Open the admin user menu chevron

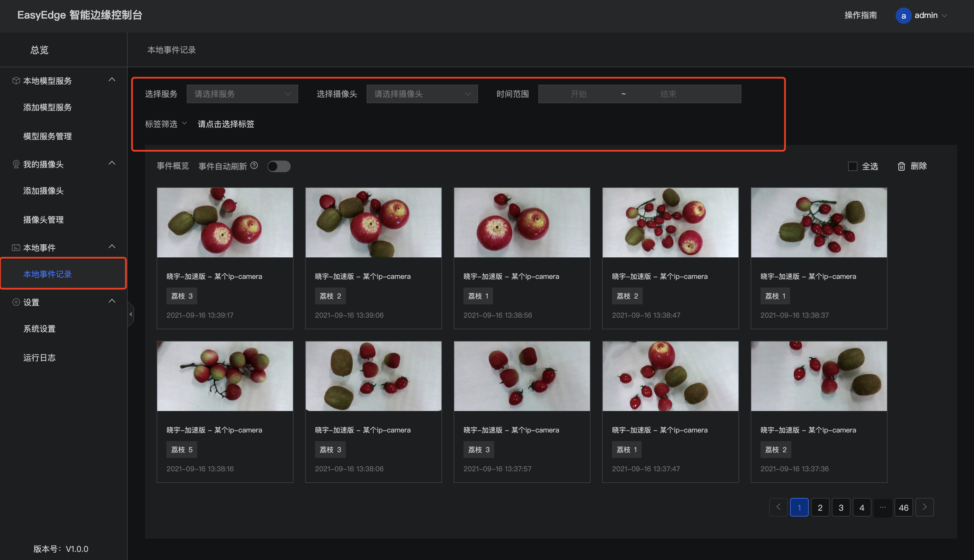point(944,16)
